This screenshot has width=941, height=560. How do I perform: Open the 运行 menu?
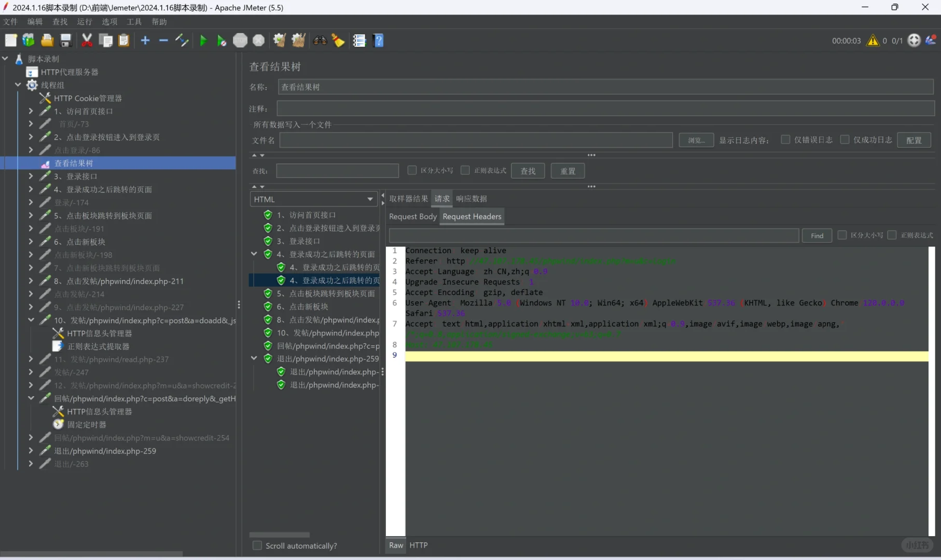(x=85, y=22)
